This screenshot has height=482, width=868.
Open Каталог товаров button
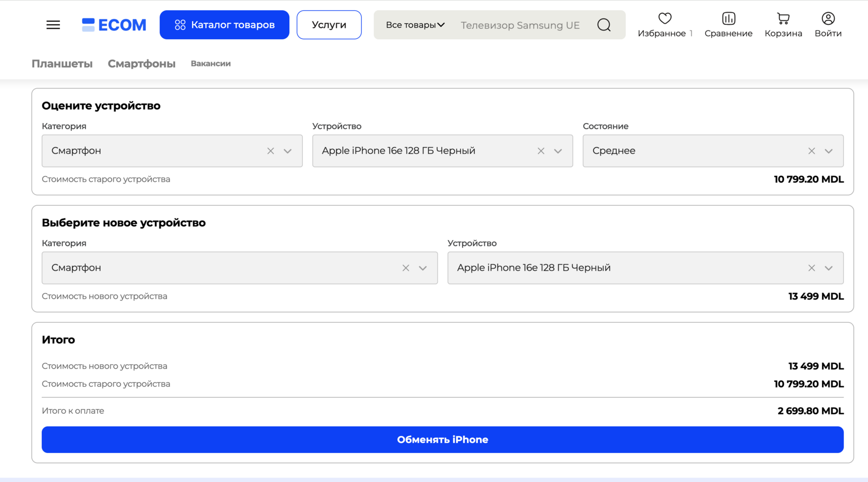click(224, 25)
